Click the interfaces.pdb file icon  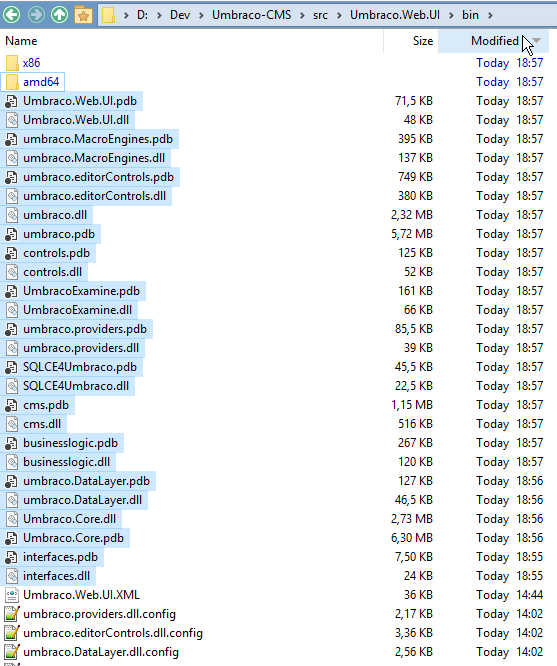(x=11, y=557)
